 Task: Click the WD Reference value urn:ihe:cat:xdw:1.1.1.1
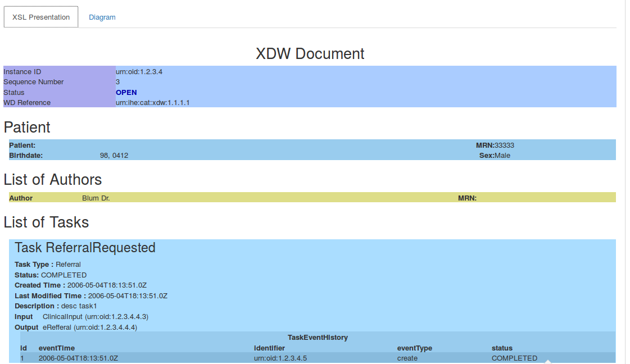pyautogui.click(x=152, y=103)
